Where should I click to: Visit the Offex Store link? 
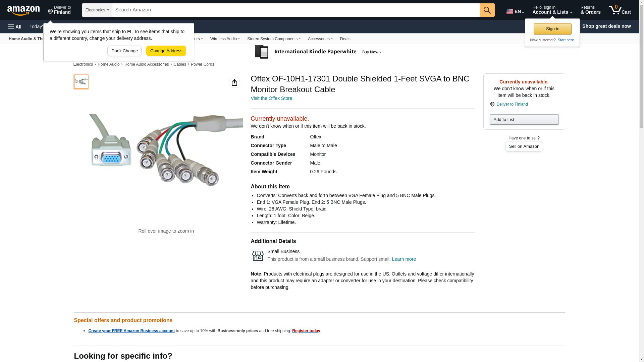point(271,98)
